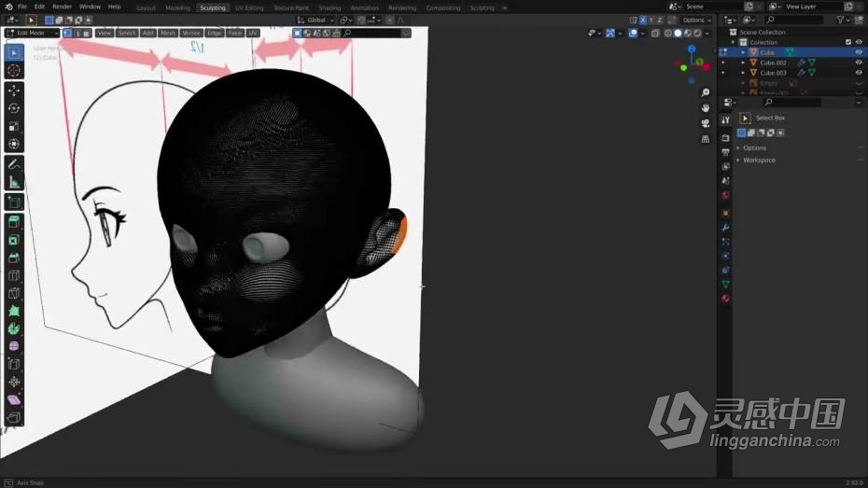Select the Cursor tool
The image size is (868, 488).
pyautogui.click(x=14, y=70)
